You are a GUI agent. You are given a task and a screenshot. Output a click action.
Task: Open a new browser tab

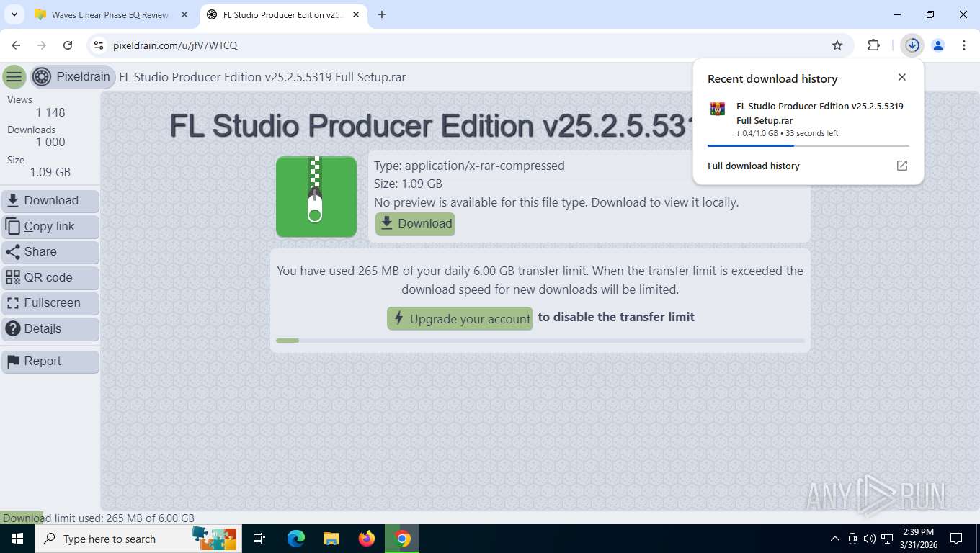pos(382,14)
